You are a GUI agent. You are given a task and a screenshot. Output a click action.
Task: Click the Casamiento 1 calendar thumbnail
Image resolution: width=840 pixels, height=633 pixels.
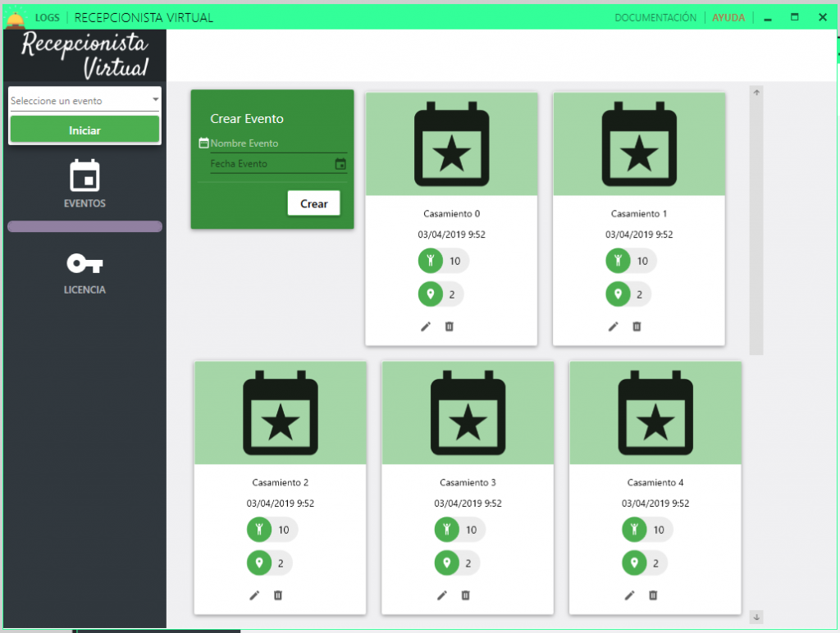pyautogui.click(x=639, y=143)
